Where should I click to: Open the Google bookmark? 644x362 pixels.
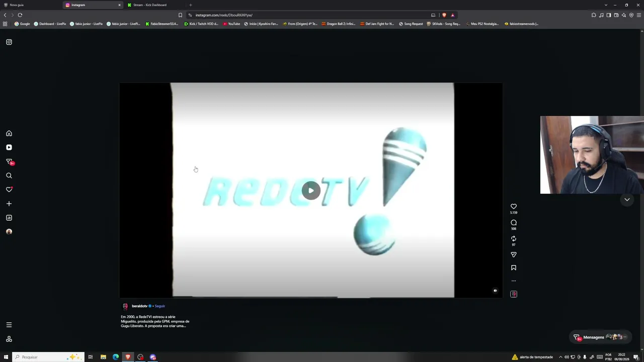coord(22,24)
